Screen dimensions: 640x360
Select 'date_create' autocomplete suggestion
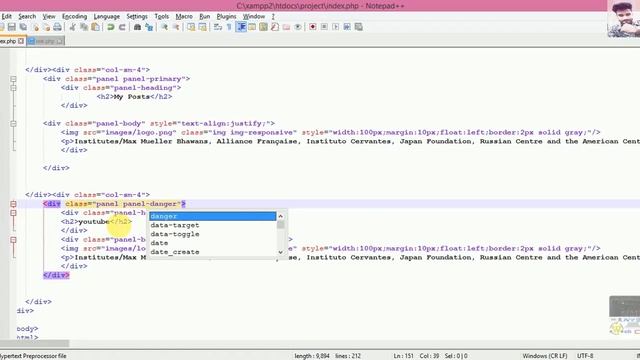click(212, 252)
